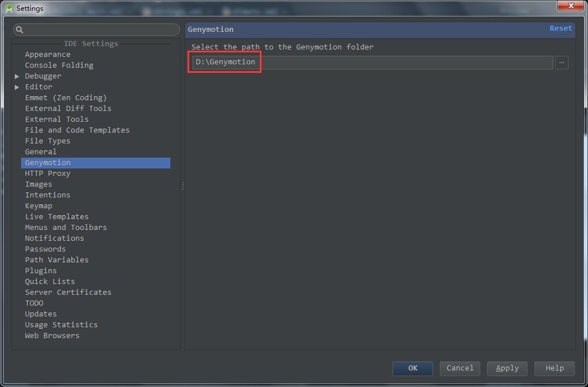The width and height of the screenshot is (588, 387).
Task: Expand the Editor settings node
Action: click(17, 87)
